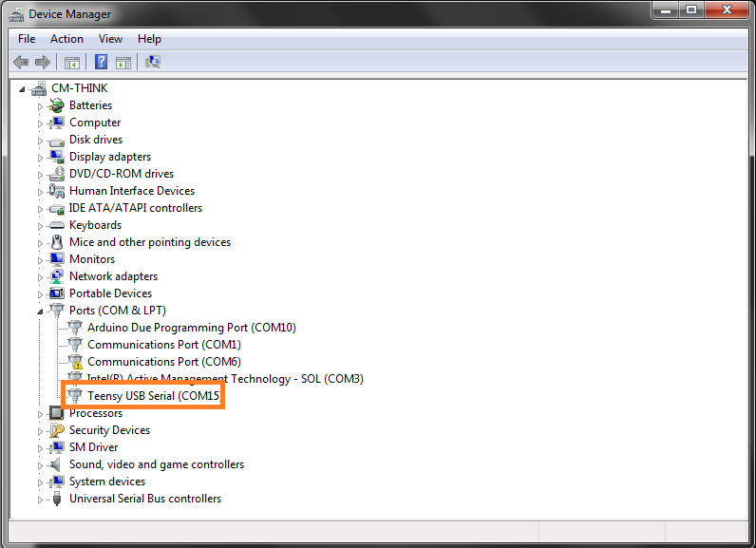Expand the Display adapters node
The image size is (756, 548).
pos(41,158)
